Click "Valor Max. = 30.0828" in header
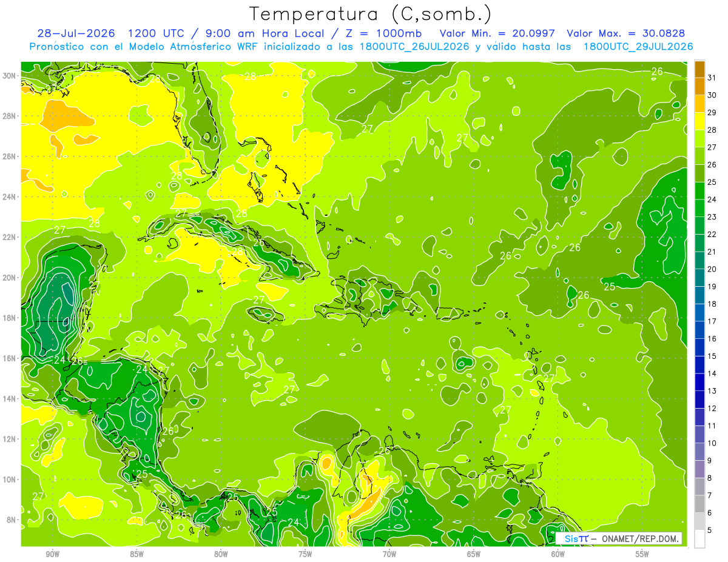The height and width of the screenshot is (562, 728). 626,33
